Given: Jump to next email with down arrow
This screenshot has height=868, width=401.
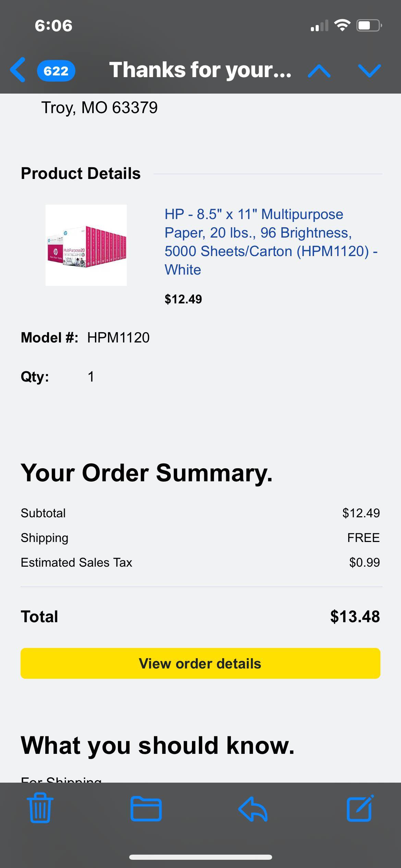Looking at the screenshot, I should pyautogui.click(x=369, y=71).
